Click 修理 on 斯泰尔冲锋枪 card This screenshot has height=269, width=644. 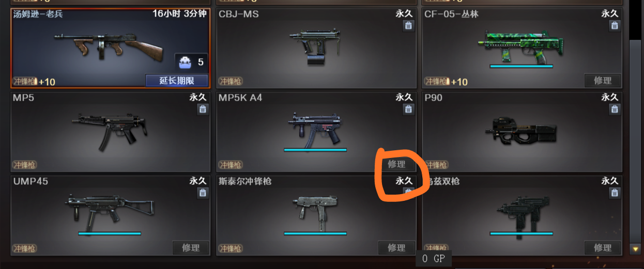click(396, 248)
